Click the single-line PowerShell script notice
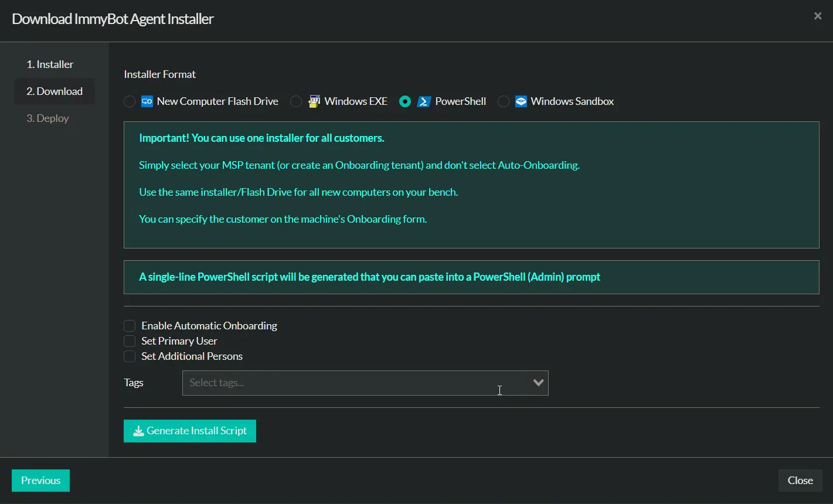Screen dimensions: 833x504 click(x=369, y=277)
